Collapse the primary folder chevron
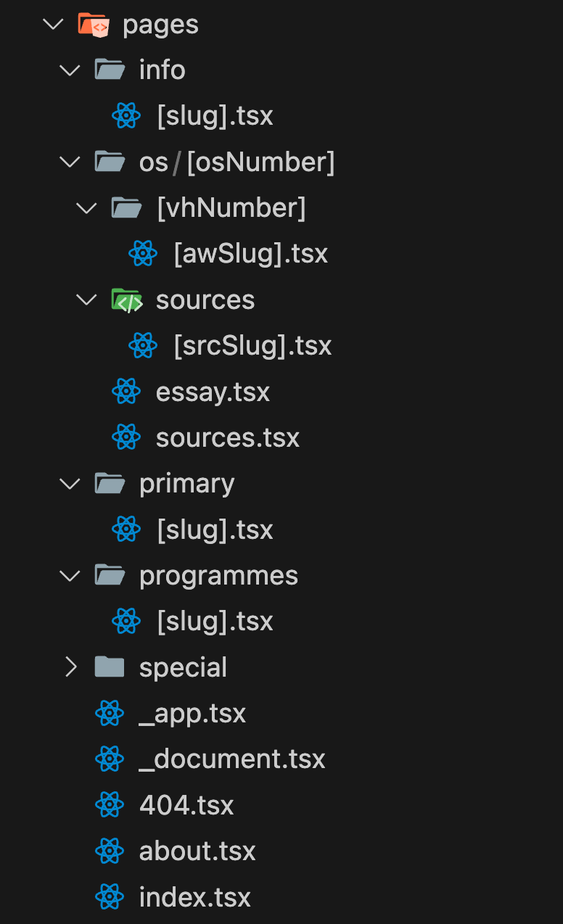 70,484
